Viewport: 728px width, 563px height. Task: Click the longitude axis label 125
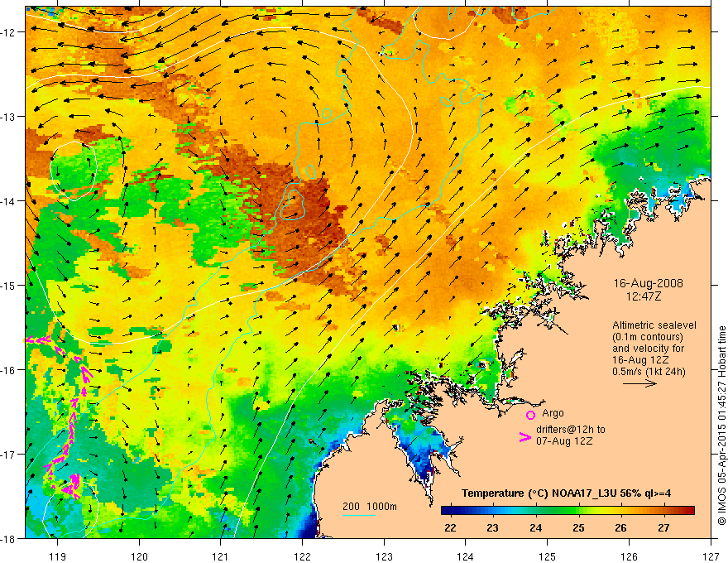pyautogui.click(x=548, y=556)
